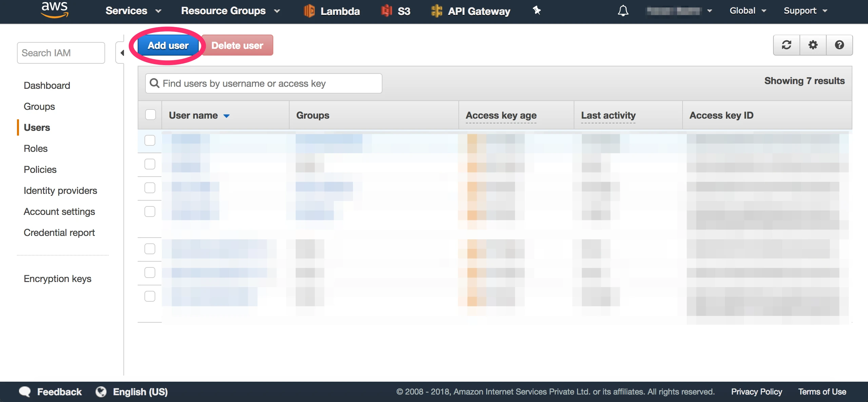Toggle the second user row checkbox
This screenshot has width=868, height=402.
(x=150, y=164)
